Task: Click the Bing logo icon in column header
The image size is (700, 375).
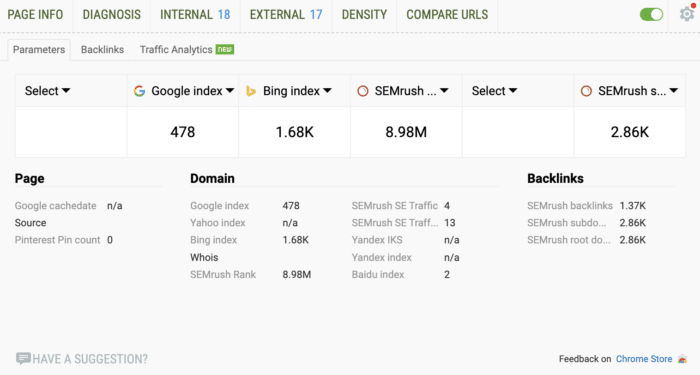Action: pos(251,91)
